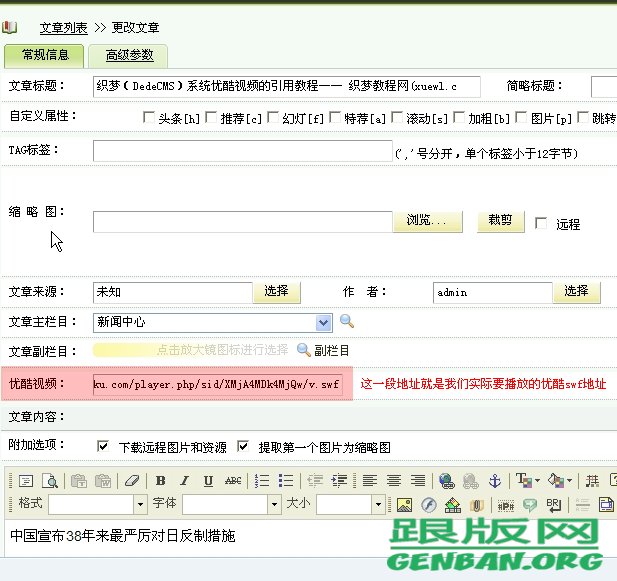Insert a numbered list

point(263,481)
